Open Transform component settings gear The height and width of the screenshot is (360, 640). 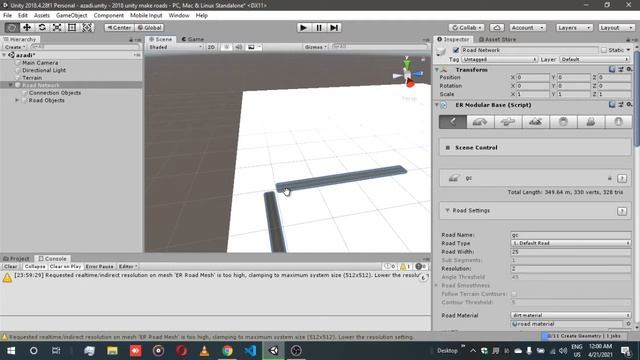(x=629, y=69)
